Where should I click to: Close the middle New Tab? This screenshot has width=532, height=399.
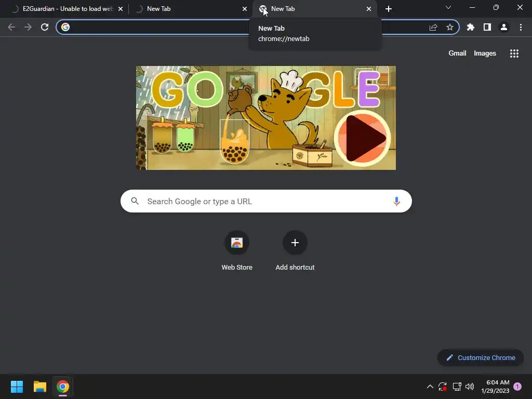(x=245, y=9)
